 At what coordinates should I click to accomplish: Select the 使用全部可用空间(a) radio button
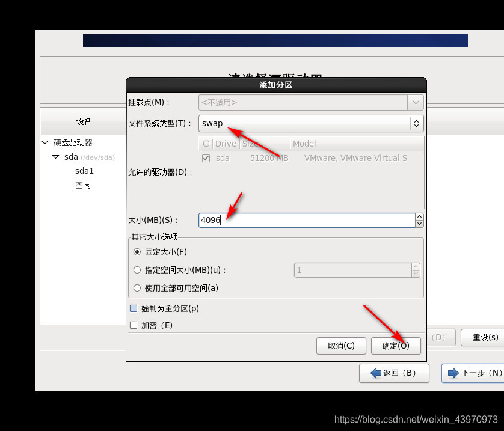(137, 288)
